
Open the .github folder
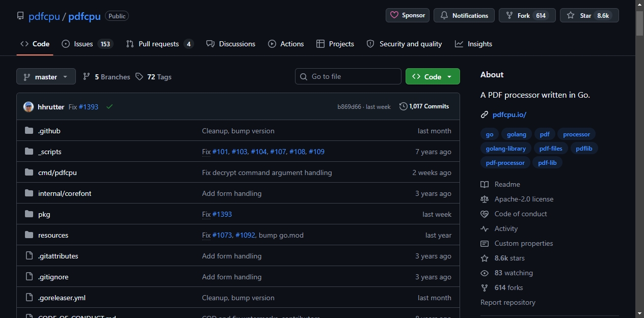[x=49, y=131]
